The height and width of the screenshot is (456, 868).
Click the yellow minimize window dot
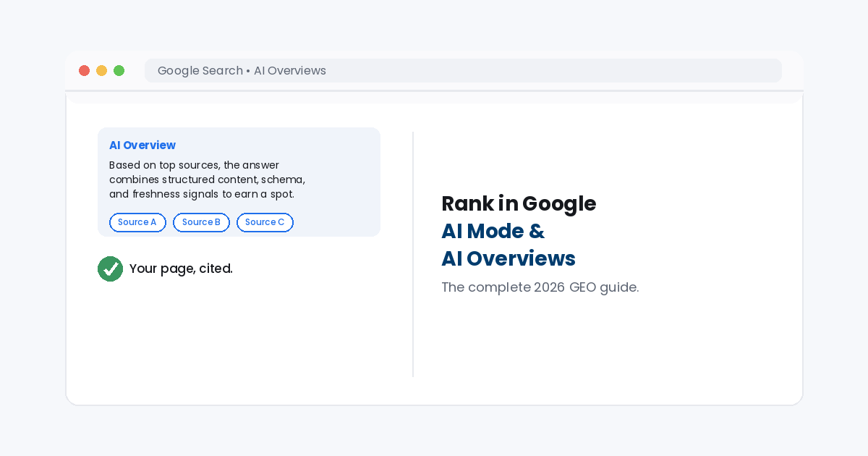[x=101, y=70]
